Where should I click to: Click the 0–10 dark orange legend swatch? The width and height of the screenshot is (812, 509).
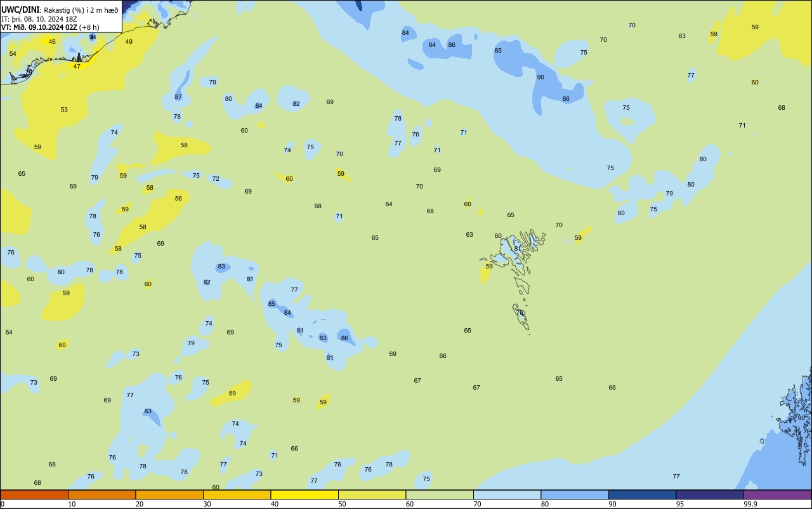point(34,494)
